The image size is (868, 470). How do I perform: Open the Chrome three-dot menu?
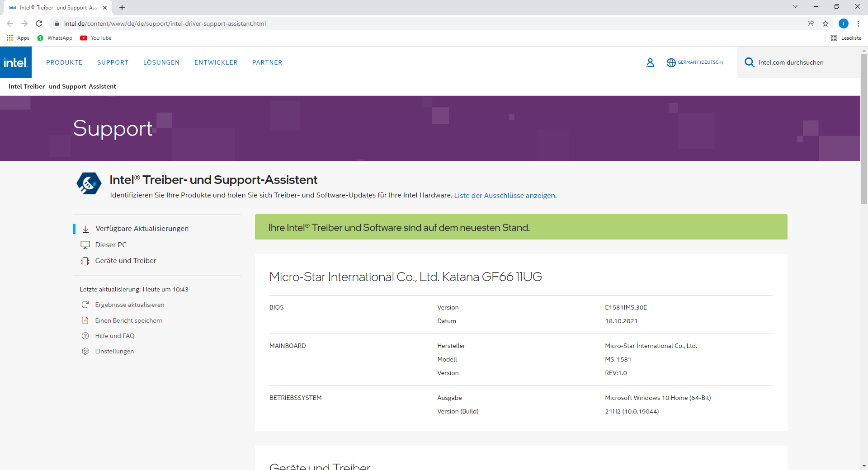click(858, 23)
